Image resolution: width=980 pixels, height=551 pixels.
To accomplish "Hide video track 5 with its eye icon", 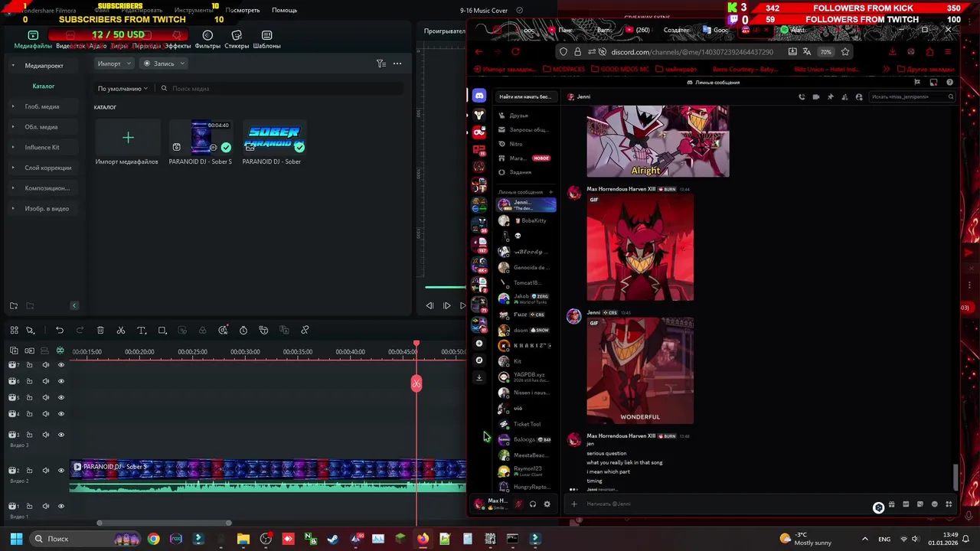I will [61, 397].
